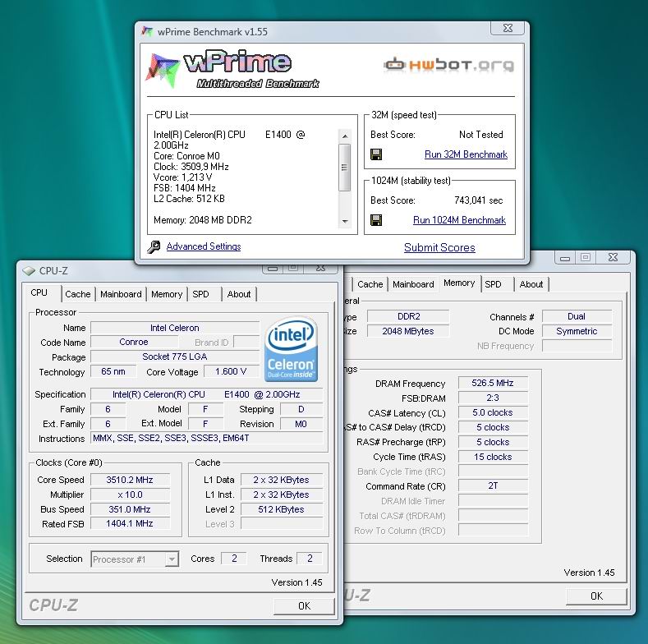Click the wPrime Multithreaded Benchmark logo
Viewport: 648px width, 644px height.
[x=232, y=70]
